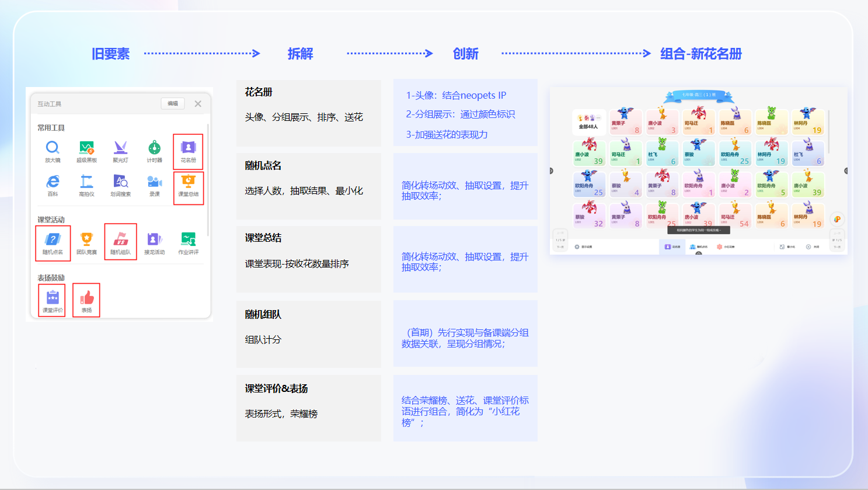Select the 聚光灯 spotlight tool
The height and width of the screenshot is (490, 868).
[120, 151]
